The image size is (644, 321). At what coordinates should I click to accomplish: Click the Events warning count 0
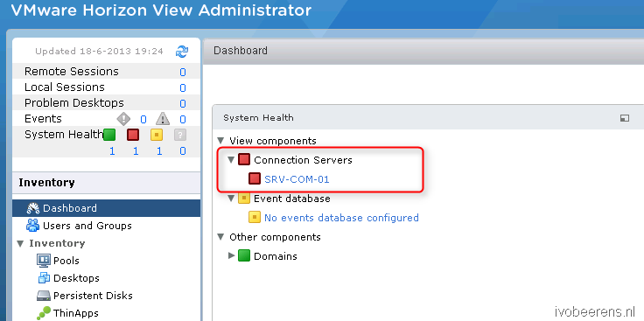coord(183,120)
